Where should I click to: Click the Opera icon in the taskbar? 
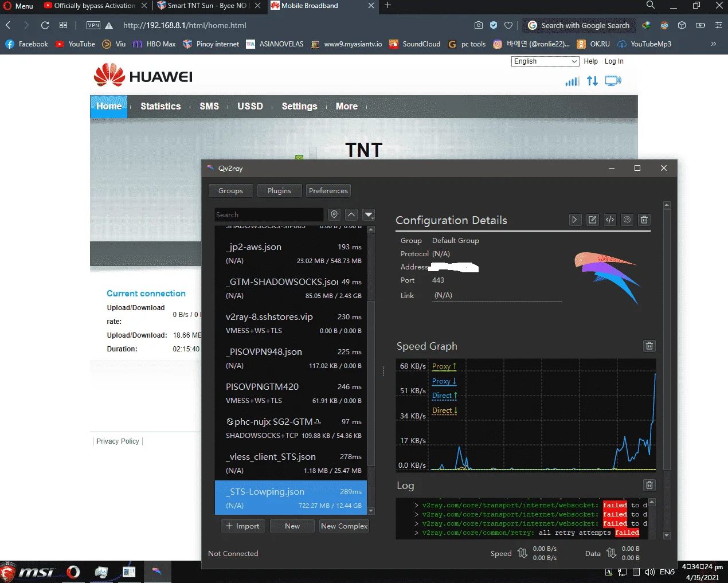[x=73, y=572]
